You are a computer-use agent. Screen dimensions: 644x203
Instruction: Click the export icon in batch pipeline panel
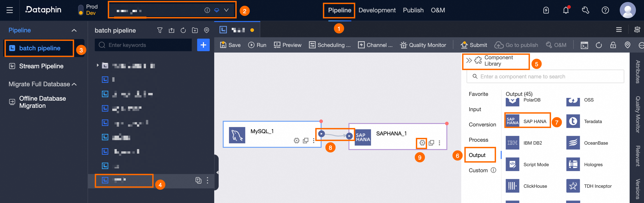point(172,31)
